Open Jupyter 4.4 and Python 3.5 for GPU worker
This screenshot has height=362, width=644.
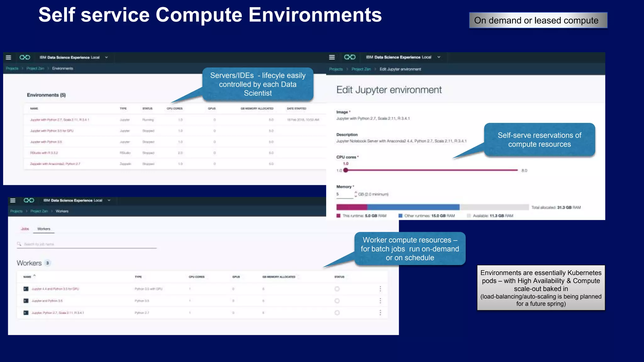(x=55, y=289)
